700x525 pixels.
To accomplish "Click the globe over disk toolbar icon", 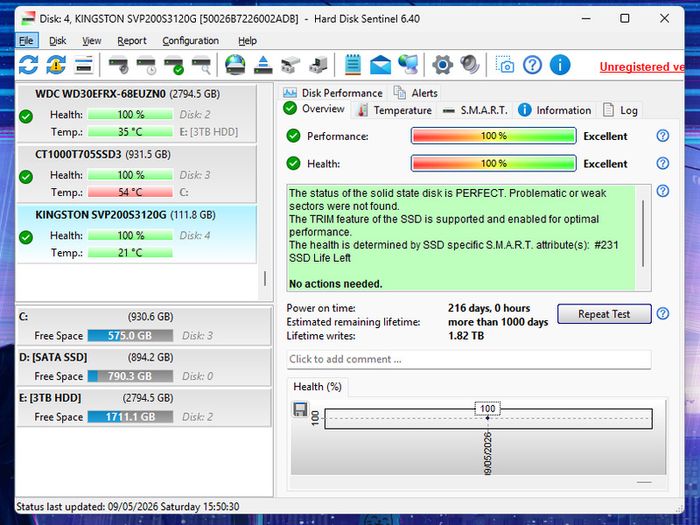I will click(x=235, y=65).
